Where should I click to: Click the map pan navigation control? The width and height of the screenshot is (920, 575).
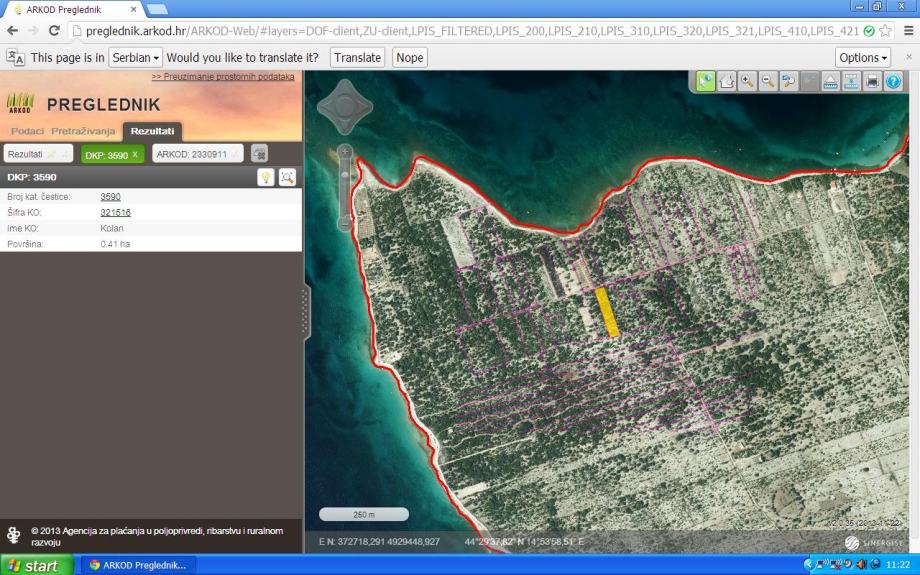point(345,107)
